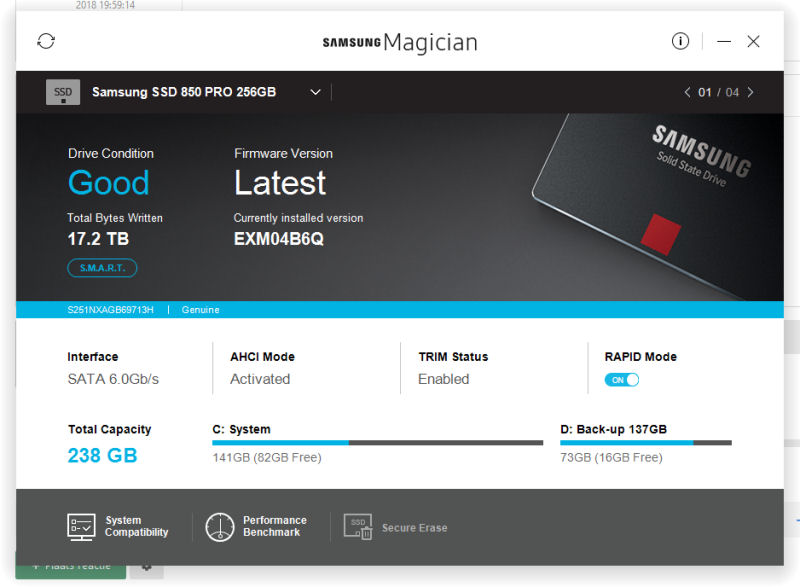This screenshot has width=800, height=587.
Task: Click the 238 GB total capacity value
Action: [102, 455]
